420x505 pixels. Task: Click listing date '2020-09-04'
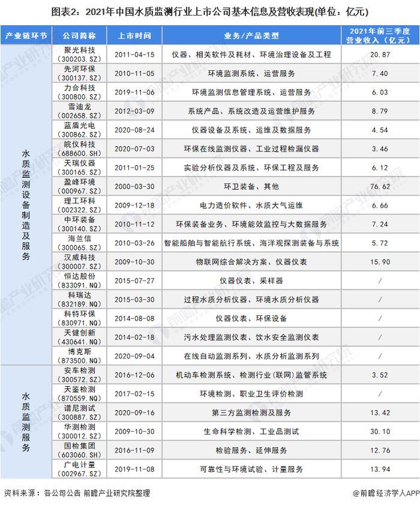point(134,356)
